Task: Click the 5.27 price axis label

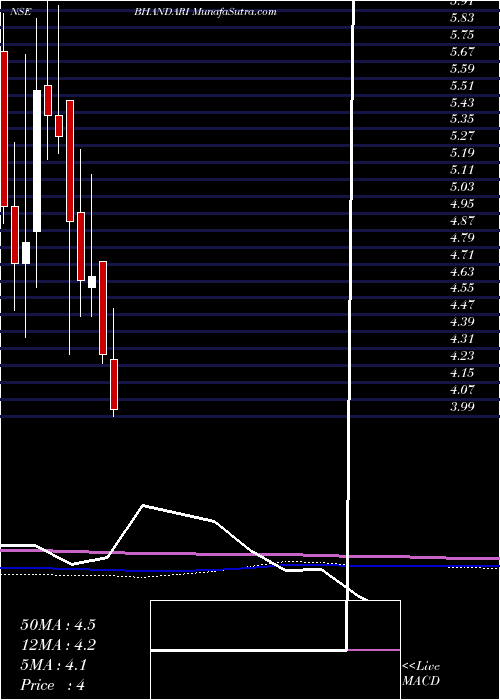Action: coord(462,136)
